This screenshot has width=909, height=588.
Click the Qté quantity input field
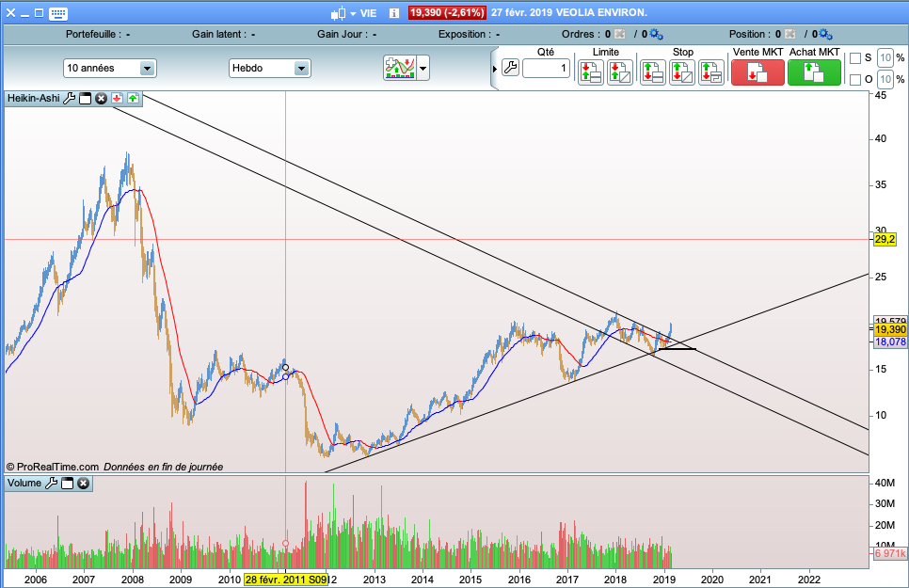point(546,69)
